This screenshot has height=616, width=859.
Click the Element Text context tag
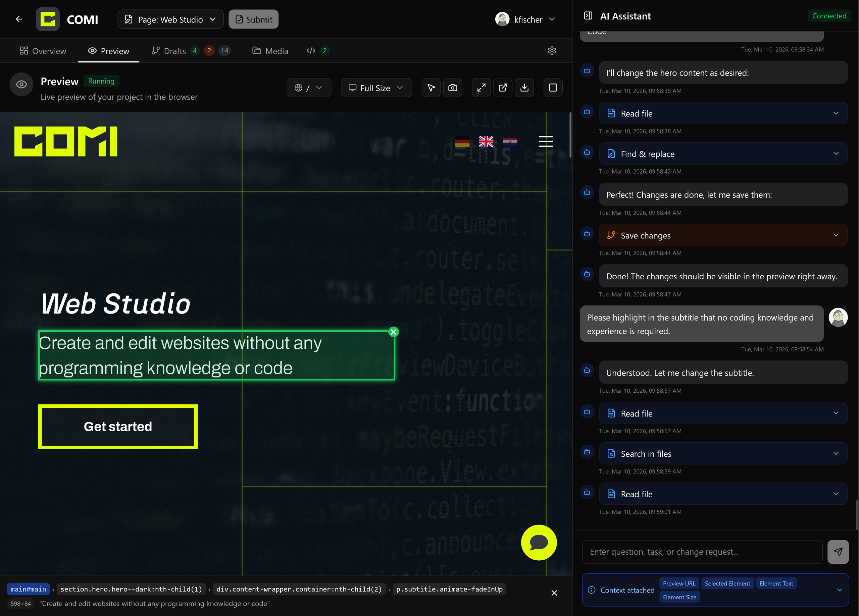tap(776, 583)
